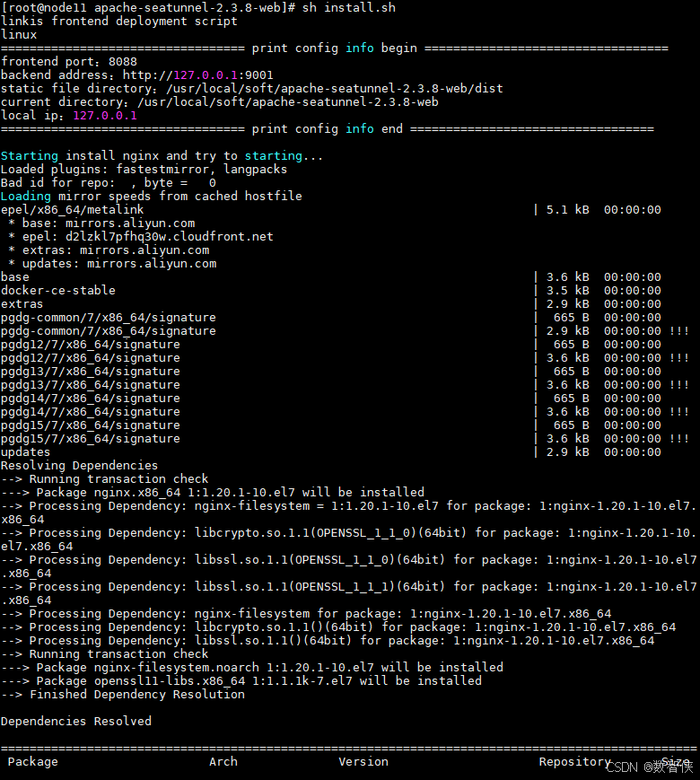Click the 'Repository' column header
The width and height of the screenshot is (700, 780).
tap(574, 761)
